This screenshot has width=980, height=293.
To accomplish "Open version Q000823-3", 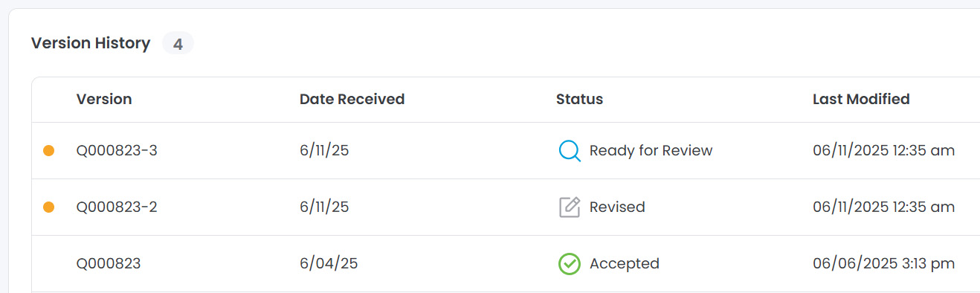I will point(117,151).
